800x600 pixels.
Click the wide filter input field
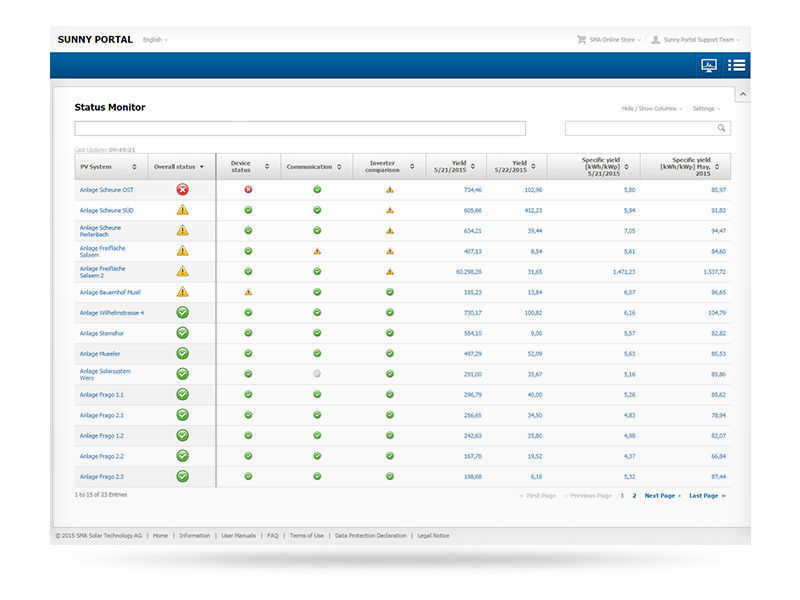click(x=299, y=128)
